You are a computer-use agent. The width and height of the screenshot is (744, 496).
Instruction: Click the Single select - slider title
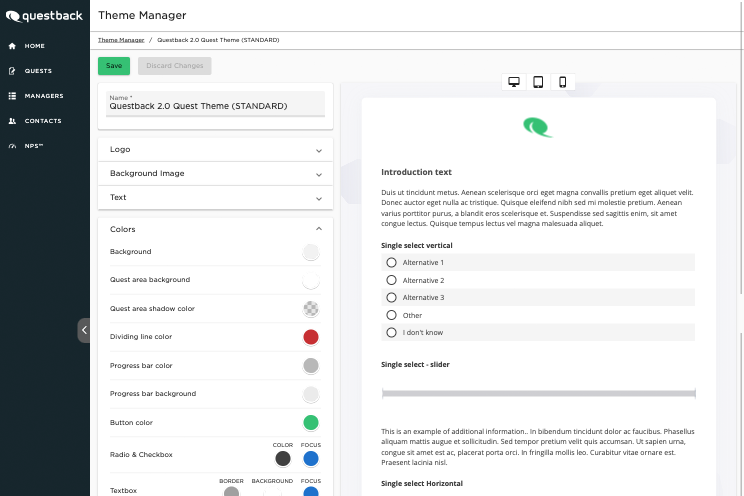click(415, 365)
